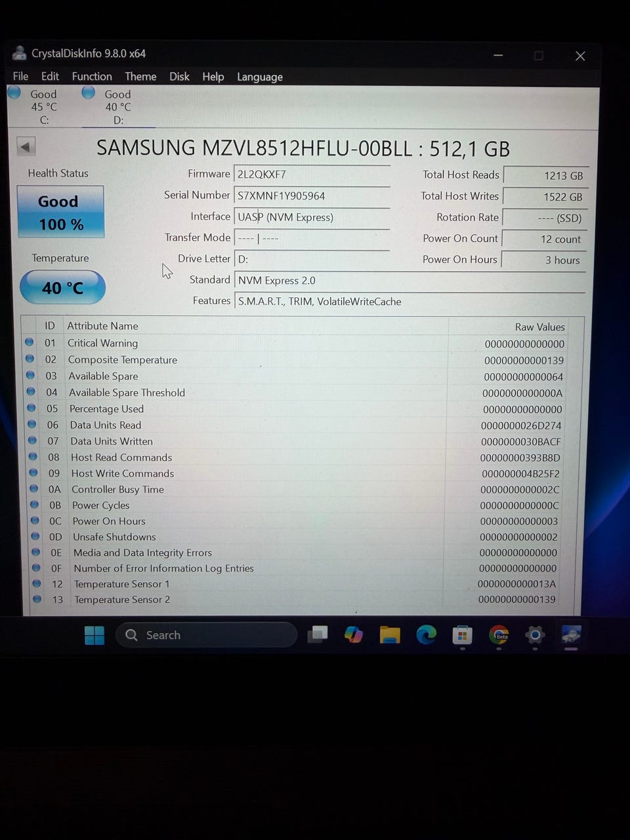Click the Total Host Reads value 1213 GB
Screen dimensions: 630x840
[545, 175]
